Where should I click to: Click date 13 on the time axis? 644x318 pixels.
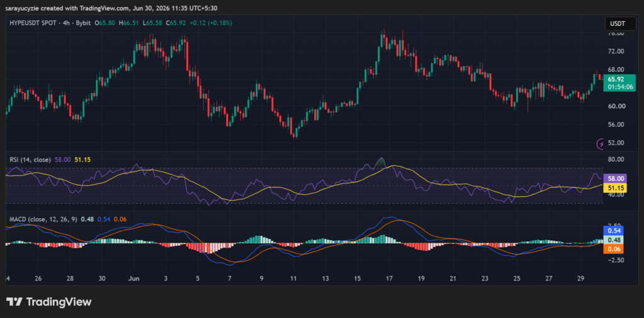pos(325,278)
